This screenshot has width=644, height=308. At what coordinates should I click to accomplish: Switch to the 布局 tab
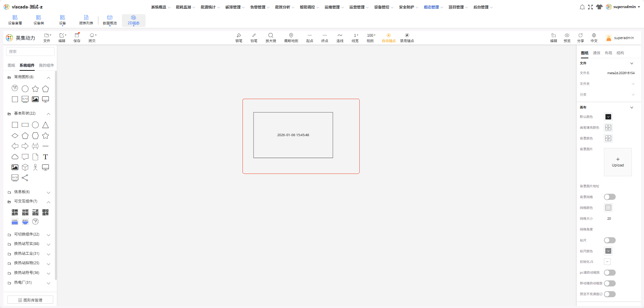(608, 53)
